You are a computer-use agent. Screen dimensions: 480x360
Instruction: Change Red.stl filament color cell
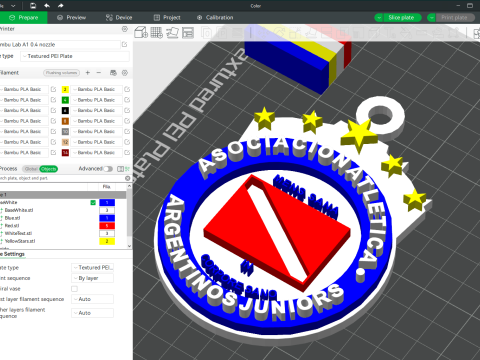[107, 226]
